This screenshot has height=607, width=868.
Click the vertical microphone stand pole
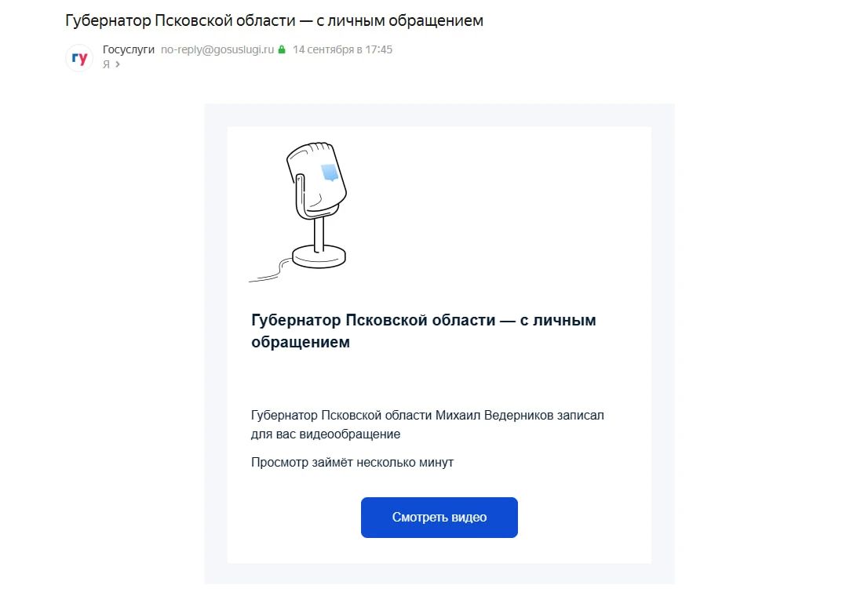[319, 234]
